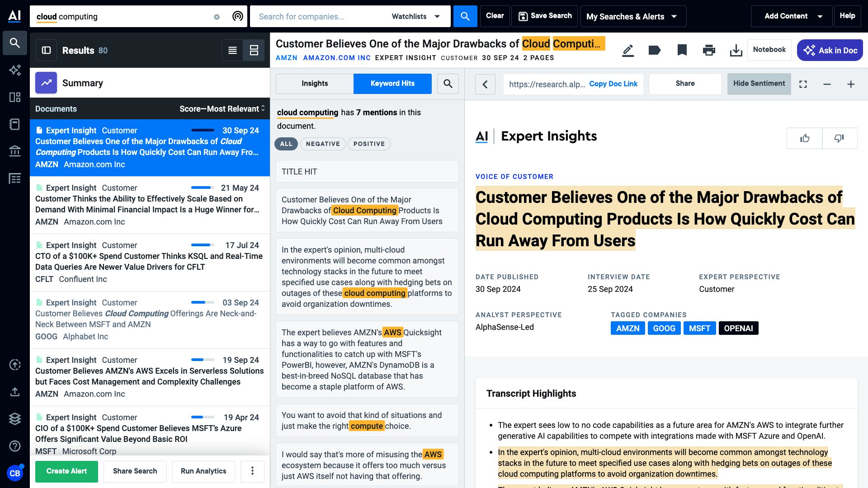Click Ask in Doc button
The height and width of the screenshot is (488, 868).
coord(830,50)
